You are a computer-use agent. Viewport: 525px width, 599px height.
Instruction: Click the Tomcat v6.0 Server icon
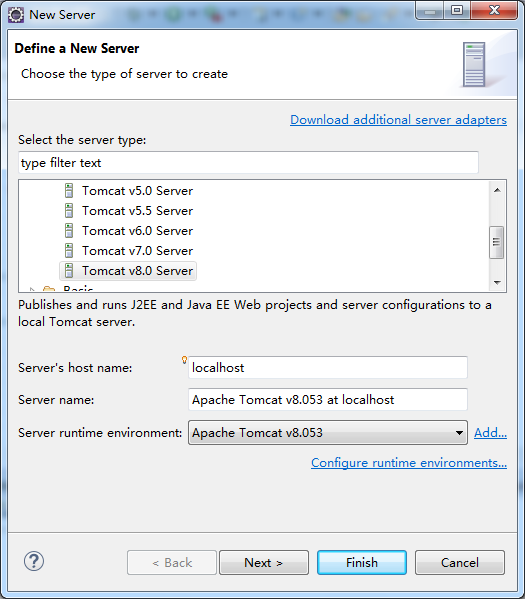point(69,231)
